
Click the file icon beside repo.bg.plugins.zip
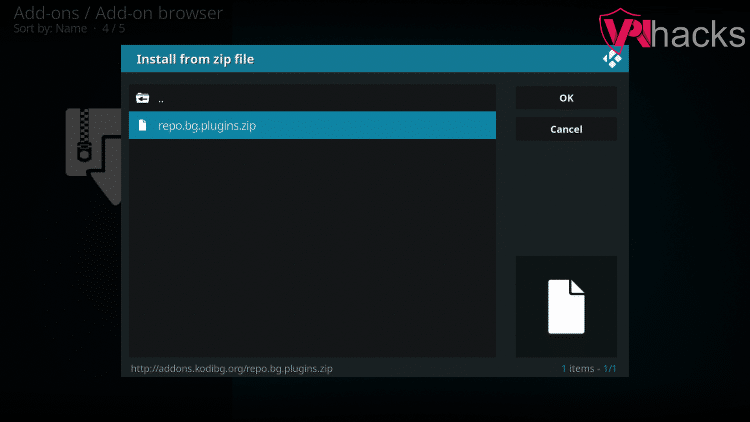point(142,125)
